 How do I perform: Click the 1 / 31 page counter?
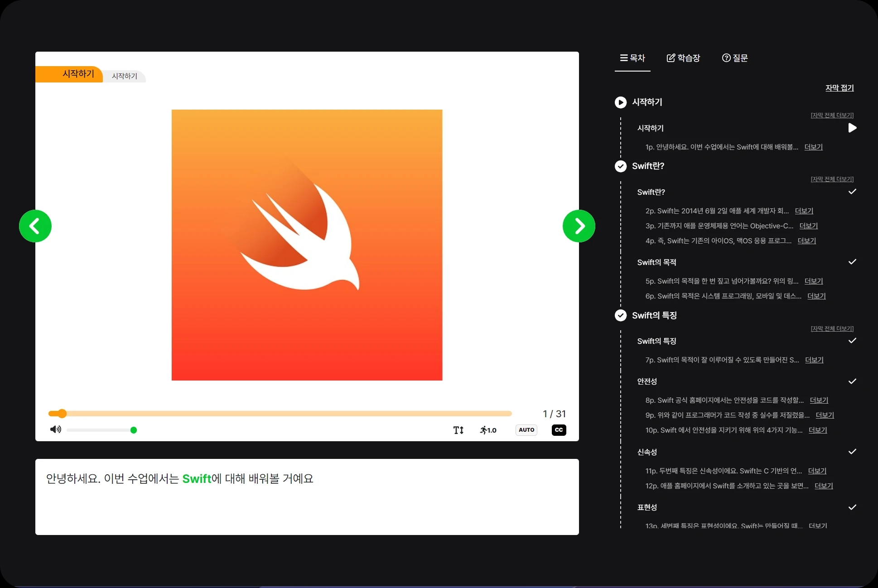[555, 414]
